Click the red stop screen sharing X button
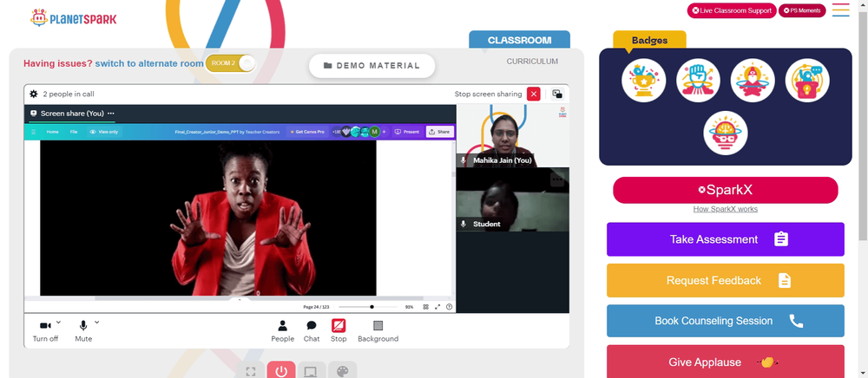868x378 pixels. (534, 94)
